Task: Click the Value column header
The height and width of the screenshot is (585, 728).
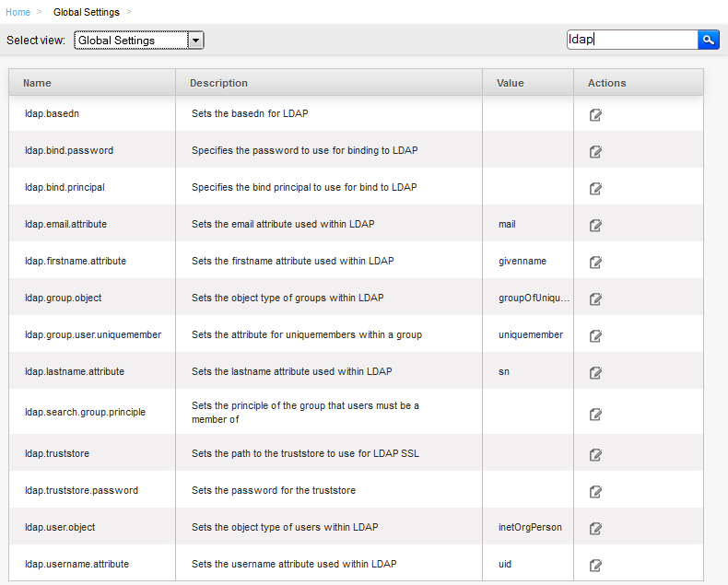Action: click(511, 83)
